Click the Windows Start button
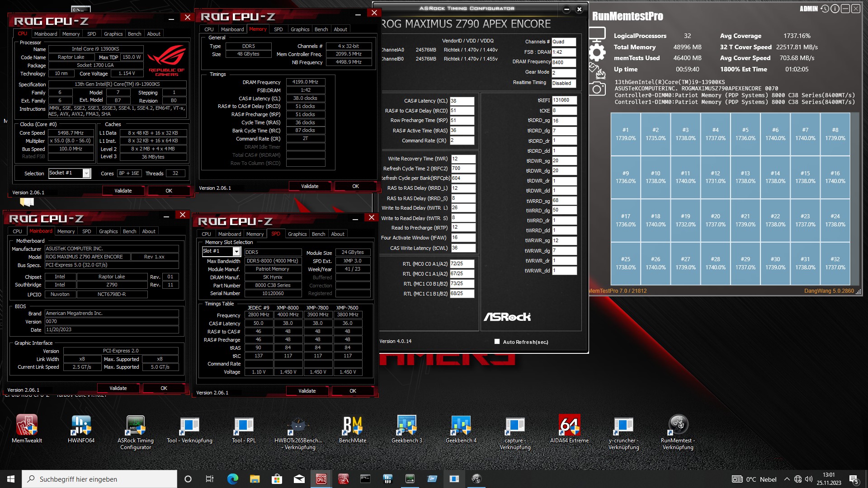Screen dimensions: 868x488 [11, 479]
